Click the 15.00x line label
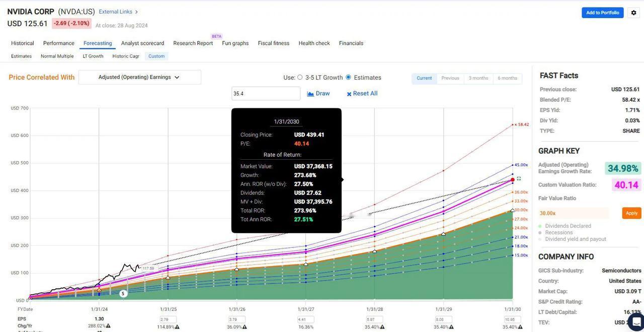This screenshot has height=332, width=644. point(521,255)
